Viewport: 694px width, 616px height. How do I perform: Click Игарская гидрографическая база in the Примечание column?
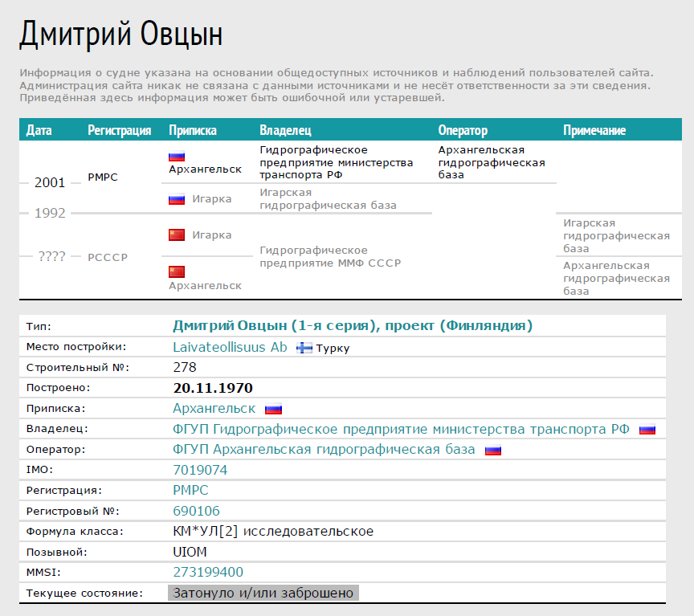(x=617, y=235)
